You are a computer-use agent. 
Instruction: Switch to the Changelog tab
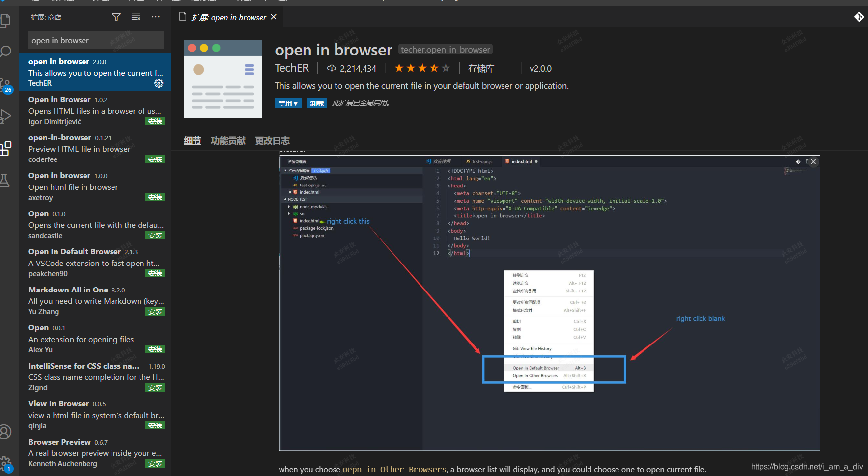[x=272, y=141]
